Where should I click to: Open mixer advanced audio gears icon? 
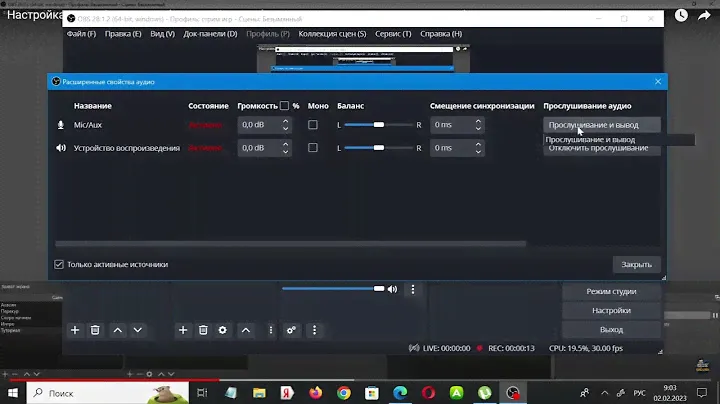tap(292, 329)
